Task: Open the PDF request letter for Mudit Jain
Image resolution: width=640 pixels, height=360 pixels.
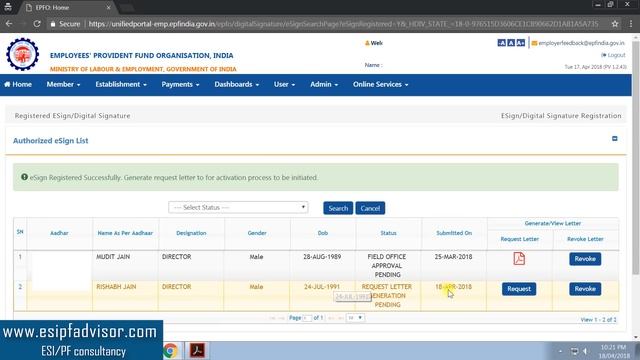Action: click(x=519, y=258)
